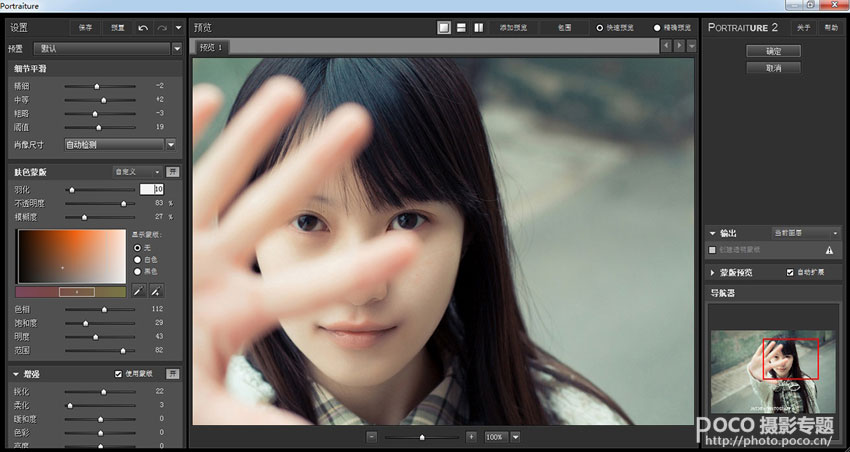The height and width of the screenshot is (452, 850).
Task: Click the 不透明度 opacity slider
Action: [100, 204]
